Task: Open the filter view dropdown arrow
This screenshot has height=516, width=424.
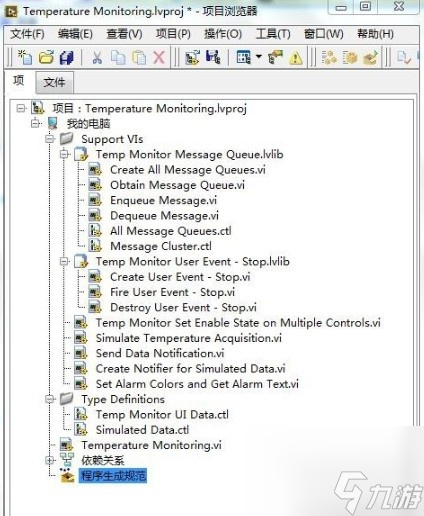Action: (x=259, y=57)
